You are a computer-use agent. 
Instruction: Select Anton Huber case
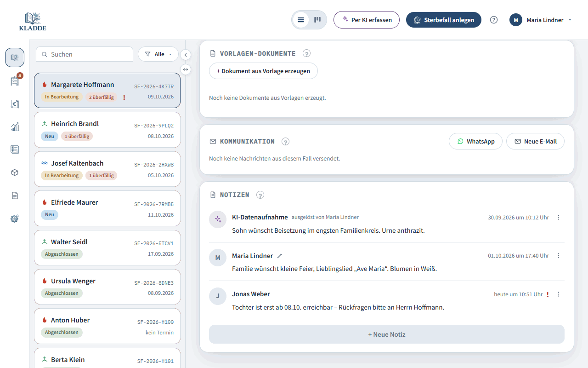(107, 326)
